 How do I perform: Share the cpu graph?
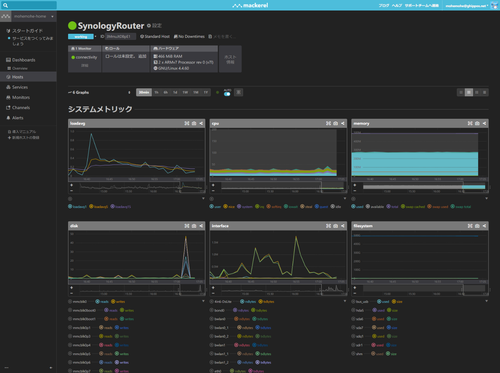point(343,123)
